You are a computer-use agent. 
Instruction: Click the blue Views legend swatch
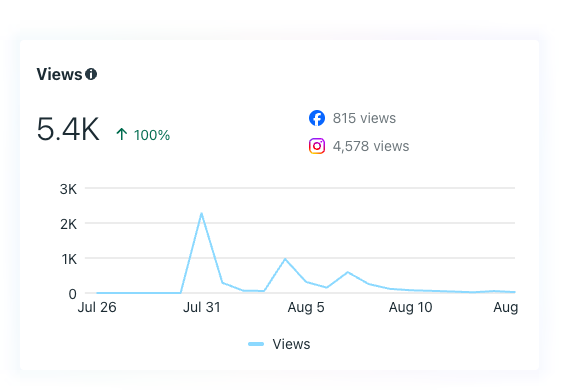[x=256, y=344]
